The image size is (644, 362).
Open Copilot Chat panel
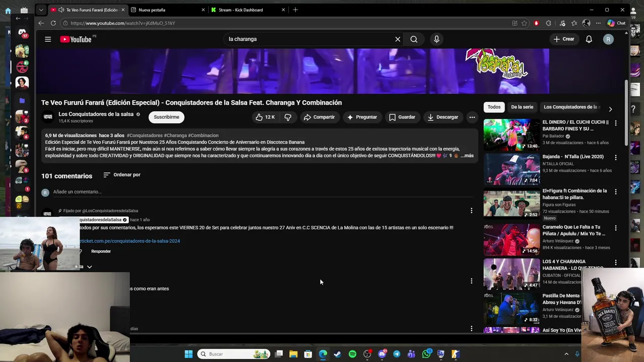[x=616, y=23]
